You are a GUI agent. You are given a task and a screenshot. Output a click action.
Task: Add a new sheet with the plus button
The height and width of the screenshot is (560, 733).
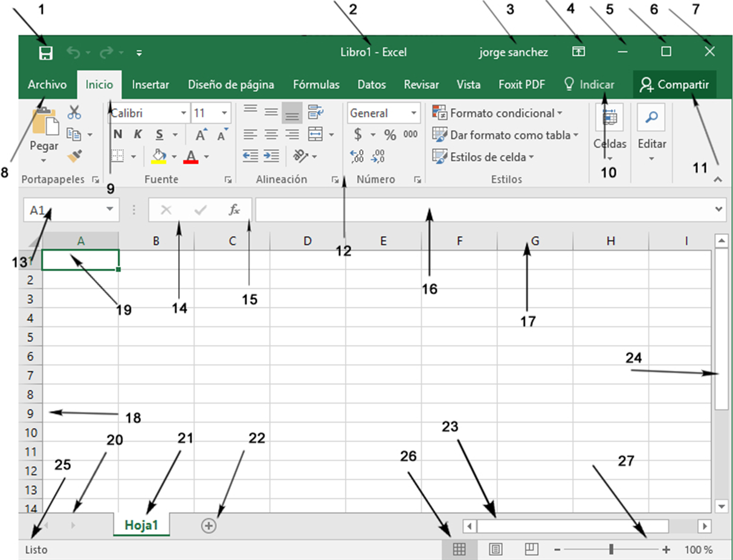pyautogui.click(x=208, y=526)
